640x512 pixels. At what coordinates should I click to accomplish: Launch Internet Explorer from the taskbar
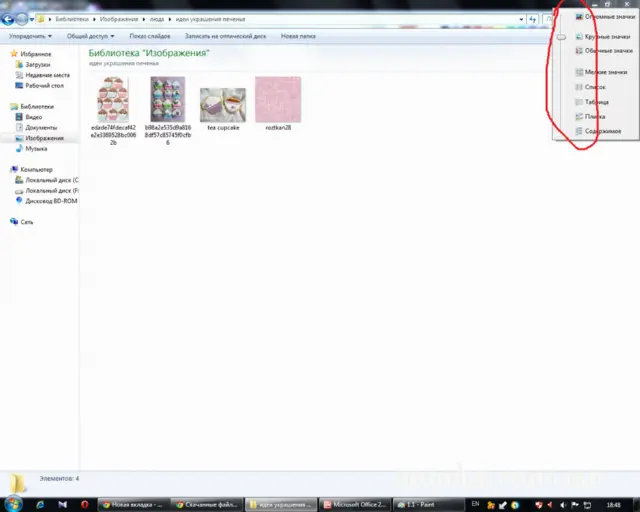(40, 505)
